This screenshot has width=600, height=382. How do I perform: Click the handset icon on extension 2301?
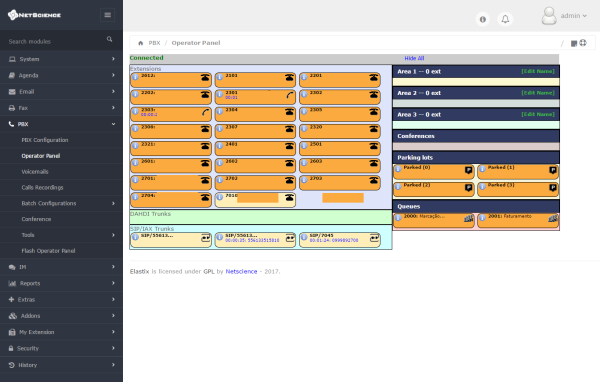tap(290, 95)
